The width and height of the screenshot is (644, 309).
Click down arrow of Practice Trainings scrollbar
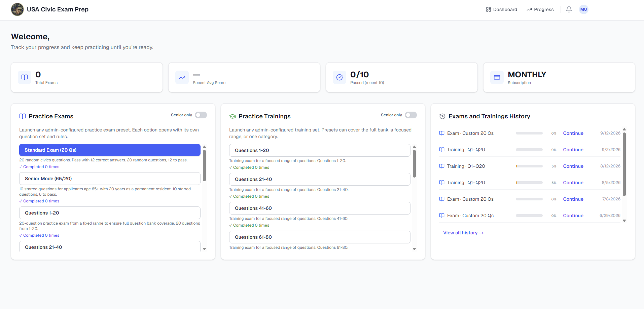click(414, 249)
